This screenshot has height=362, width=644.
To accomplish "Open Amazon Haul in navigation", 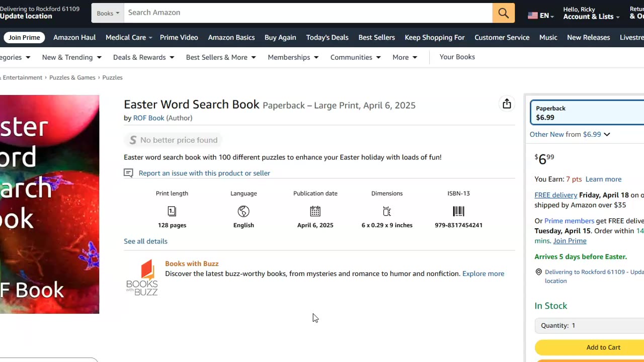I will tap(74, 37).
